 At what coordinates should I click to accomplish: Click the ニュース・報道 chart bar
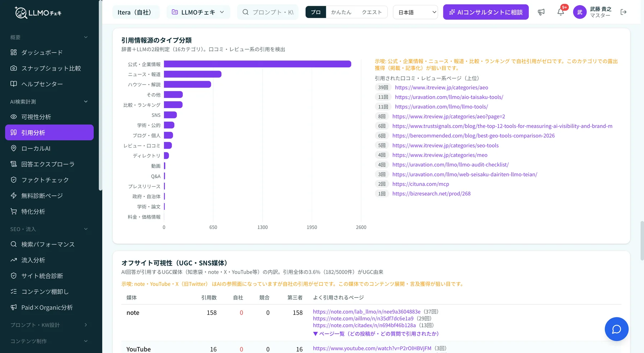(x=193, y=74)
